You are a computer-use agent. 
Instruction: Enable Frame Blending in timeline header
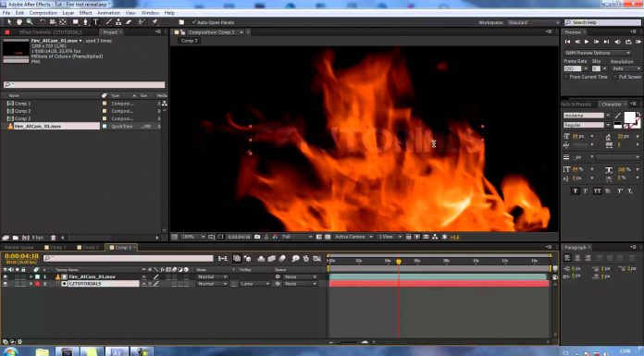271,258
